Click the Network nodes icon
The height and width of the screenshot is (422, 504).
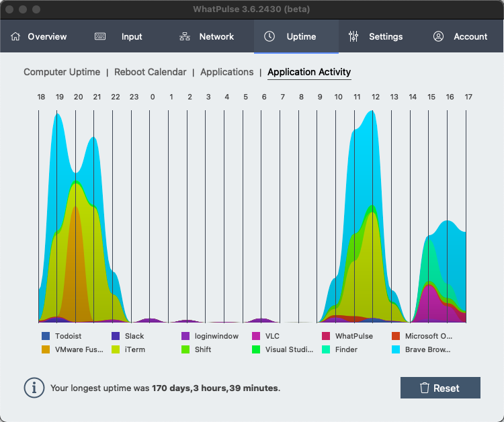pos(185,36)
